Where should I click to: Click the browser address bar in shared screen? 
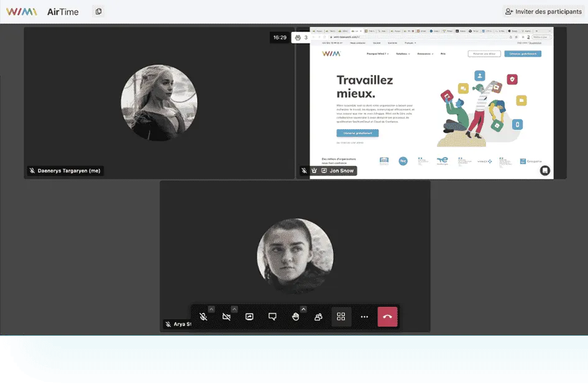click(418, 37)
